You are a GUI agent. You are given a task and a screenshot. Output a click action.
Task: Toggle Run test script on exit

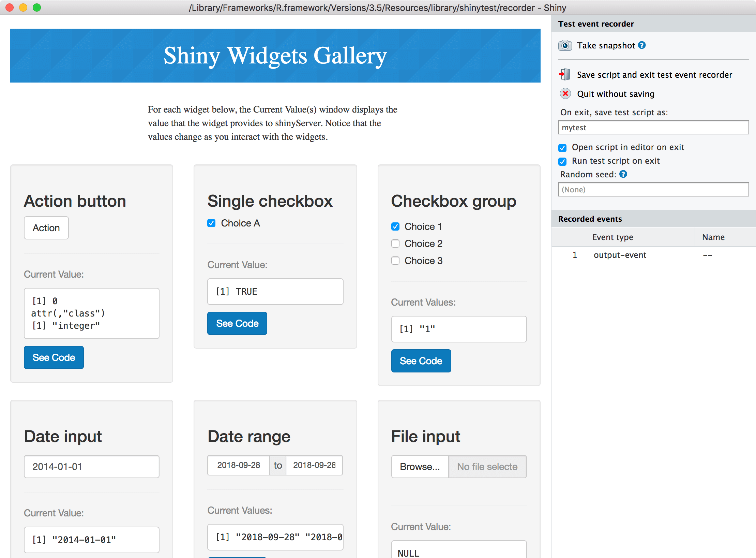pyautogui.click(x=562, y=161)
